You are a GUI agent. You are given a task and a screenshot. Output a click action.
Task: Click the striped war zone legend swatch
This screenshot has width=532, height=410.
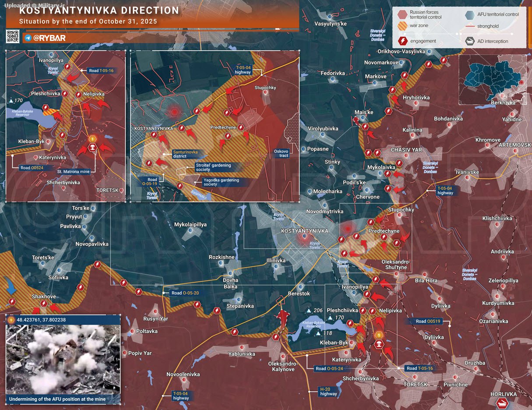click(x=402, y=26)
